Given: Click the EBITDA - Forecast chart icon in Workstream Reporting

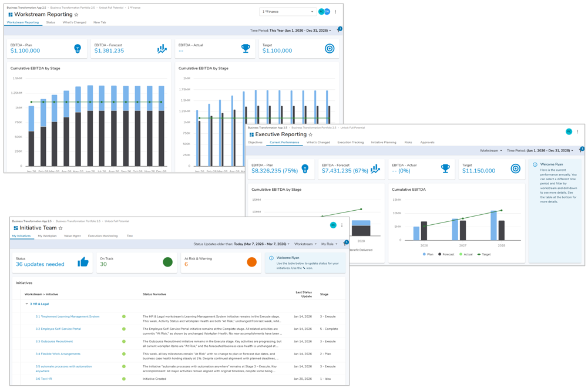Looking at the screenshot, I should click(162, 49).
